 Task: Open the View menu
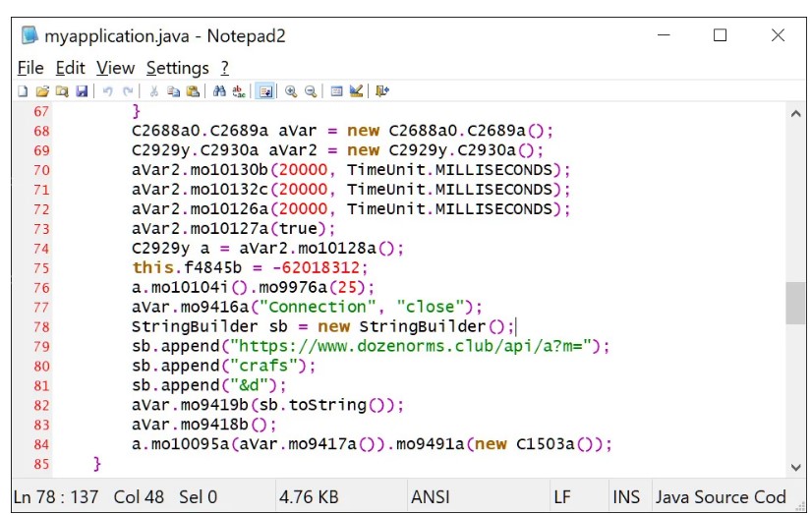[115, 69]
